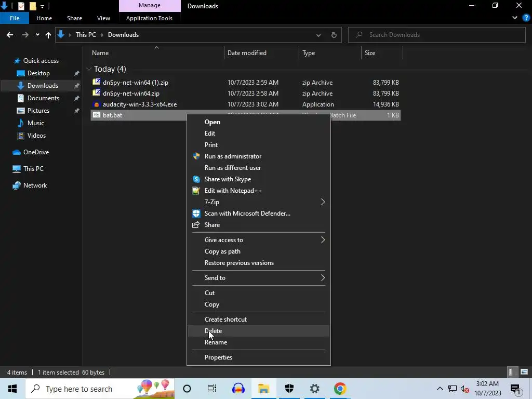
Task: Switch to the Share ribbon tab
Action: (x=74, y=18)
